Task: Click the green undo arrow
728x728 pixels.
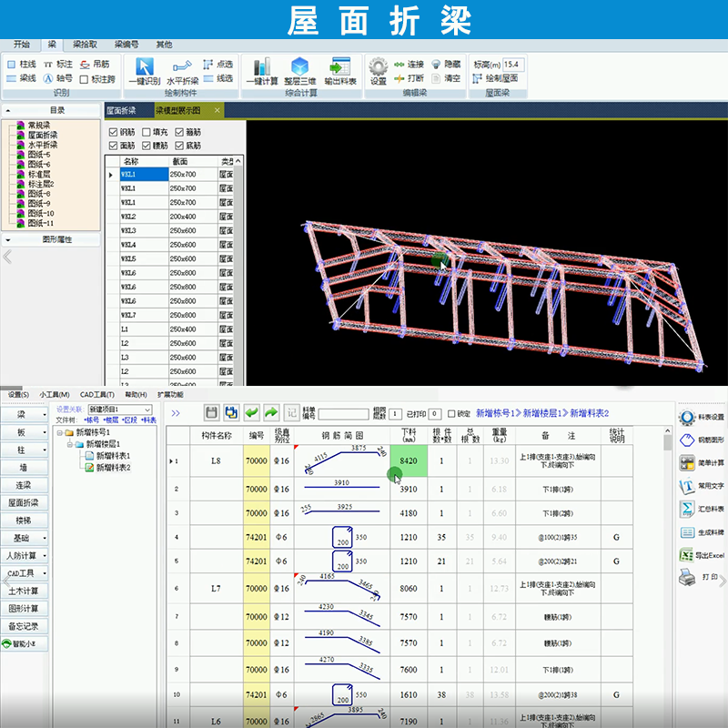Action: [x=252, y=412]
